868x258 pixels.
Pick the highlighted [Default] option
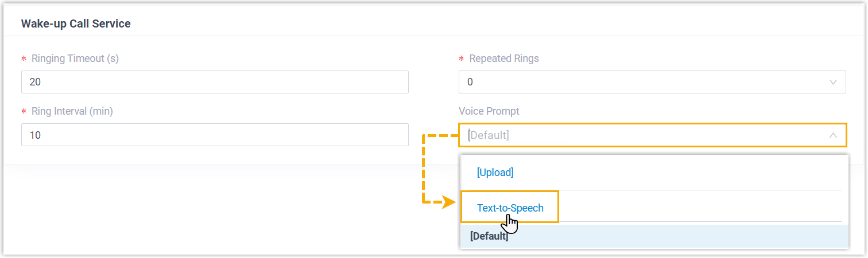pyautogui.click(x=489, y=236)
